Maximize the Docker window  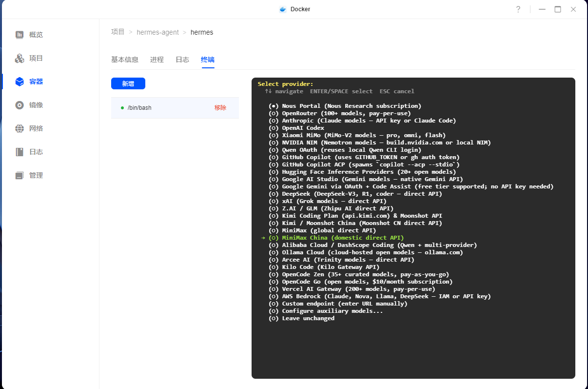coord(558,9)
